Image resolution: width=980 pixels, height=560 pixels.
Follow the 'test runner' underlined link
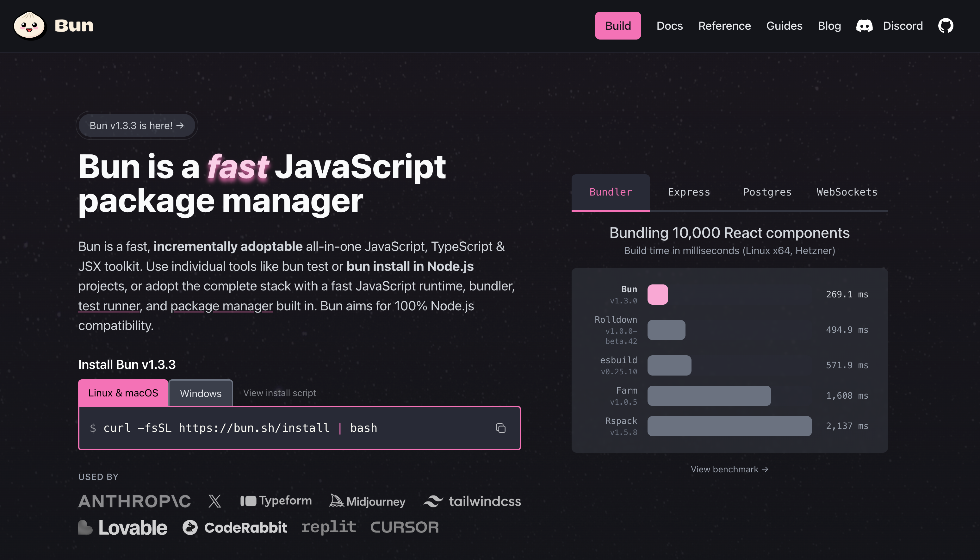109,306
